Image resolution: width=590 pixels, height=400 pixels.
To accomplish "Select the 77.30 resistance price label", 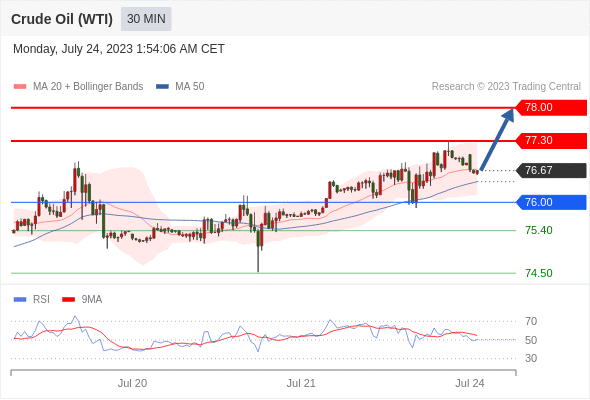I will (x=551, y=140).
